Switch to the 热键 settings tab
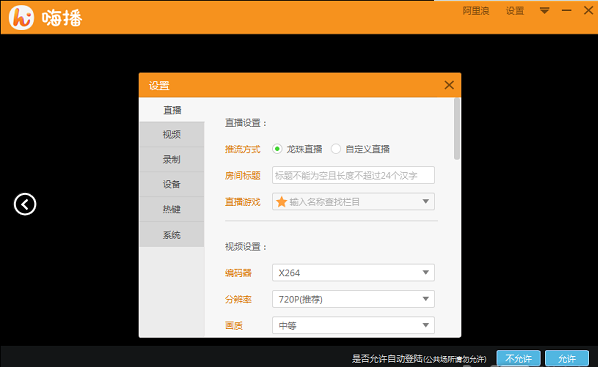 pyautogui.click(x=172, y=209)
